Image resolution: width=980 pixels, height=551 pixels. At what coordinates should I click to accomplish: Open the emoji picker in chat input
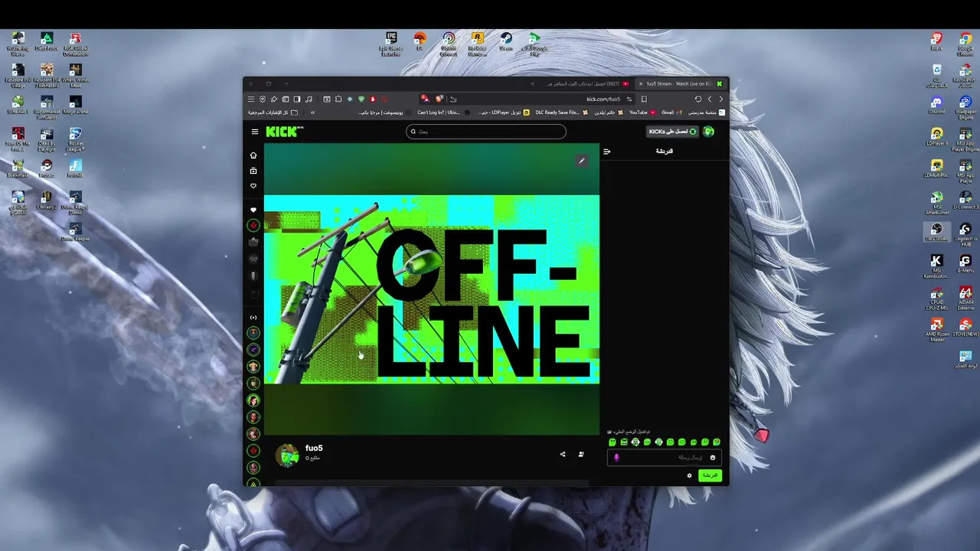(x=713, y=458)
